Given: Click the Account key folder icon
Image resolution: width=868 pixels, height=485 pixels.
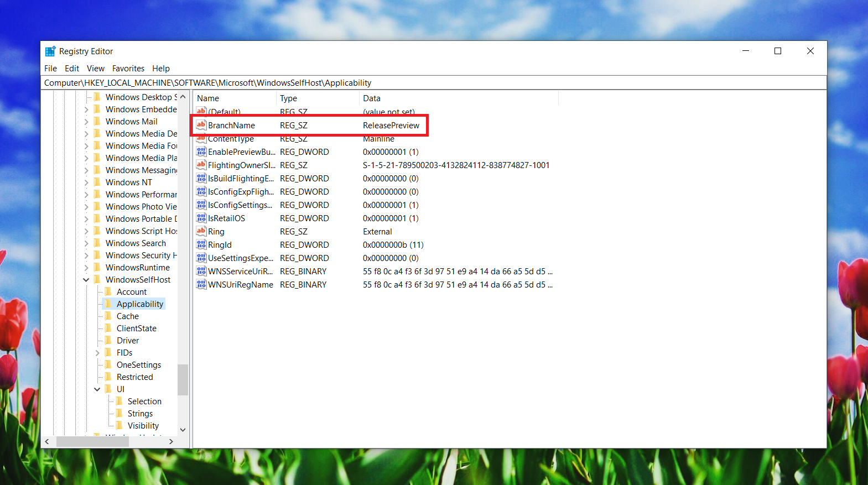Looking at the screenshot, I should pyautogui.click(x=108, y=291).
